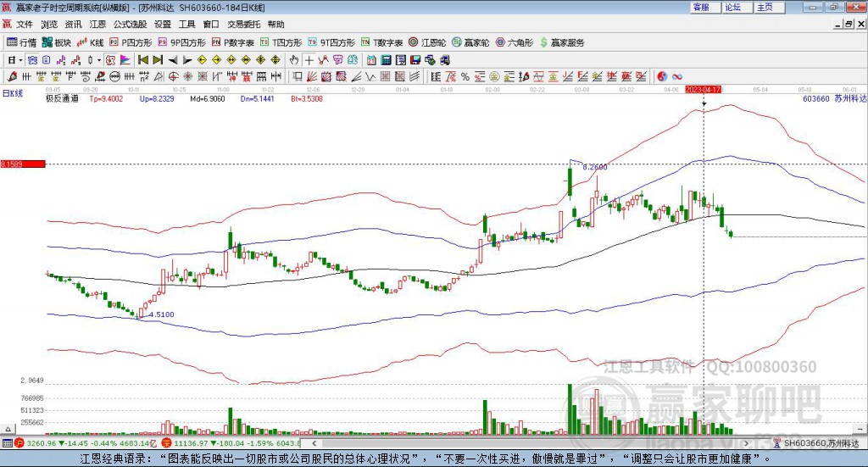Click the 603660 苏州科达 stock label

point(834,98)
